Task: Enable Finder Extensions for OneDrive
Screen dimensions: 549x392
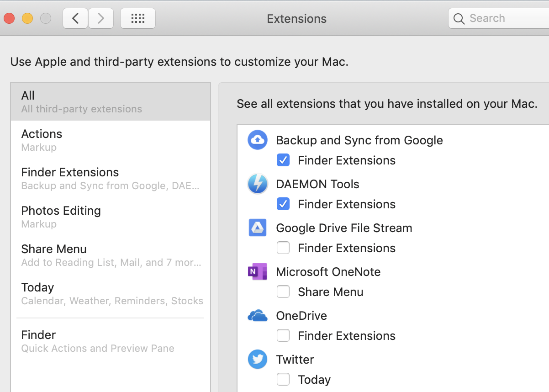Action: (x=283, y=336)
